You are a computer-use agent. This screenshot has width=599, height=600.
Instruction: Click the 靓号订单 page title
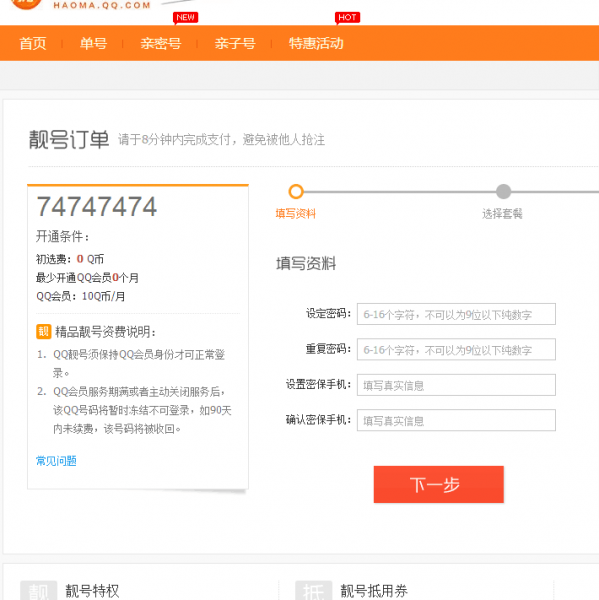pyautogui.click(x=69, y=140)
